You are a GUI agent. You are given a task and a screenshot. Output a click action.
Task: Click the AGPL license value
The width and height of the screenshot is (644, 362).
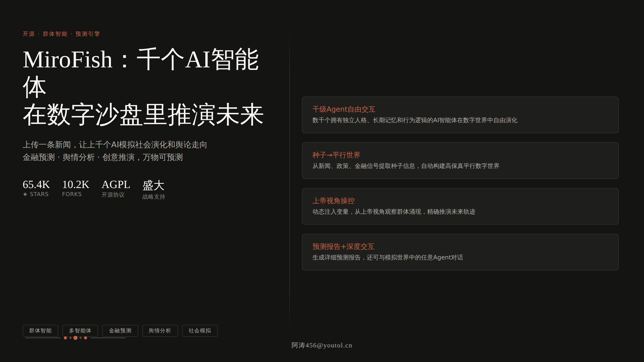(116, 185)
